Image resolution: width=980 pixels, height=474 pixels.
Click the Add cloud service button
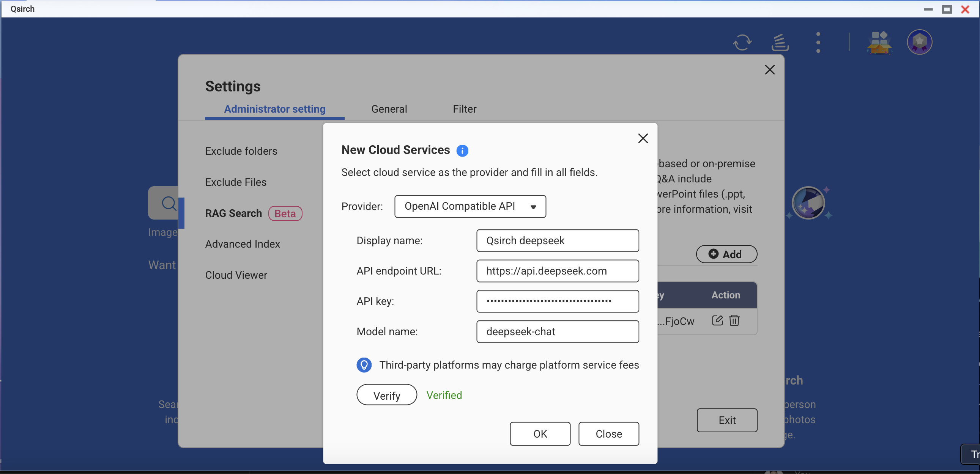pyautogui.click(x=726, y=254)
